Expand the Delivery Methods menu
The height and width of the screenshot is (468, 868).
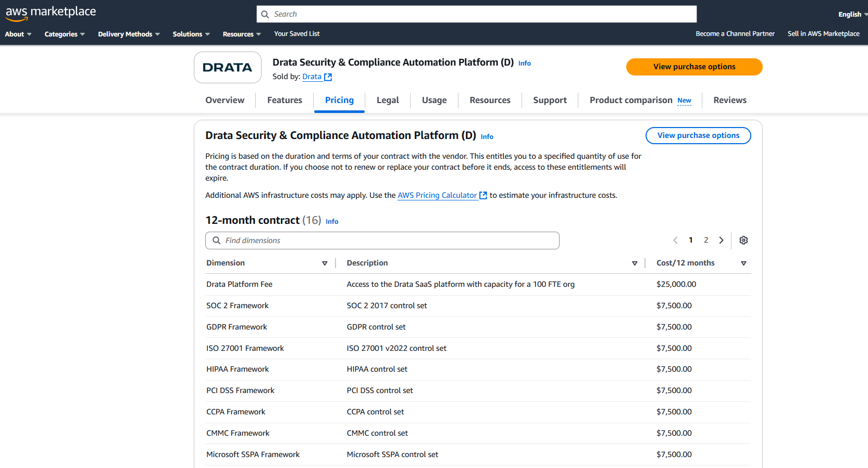(129, 34)
